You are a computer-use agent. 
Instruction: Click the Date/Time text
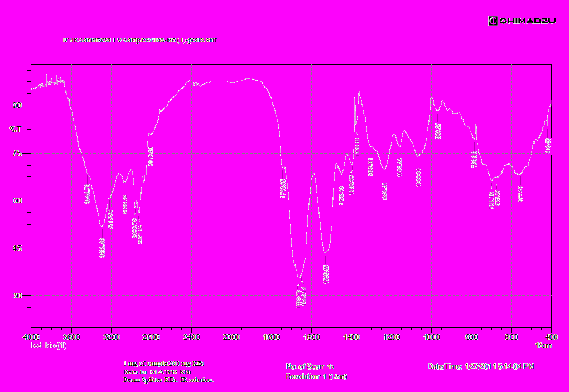[x=481, y=367]
